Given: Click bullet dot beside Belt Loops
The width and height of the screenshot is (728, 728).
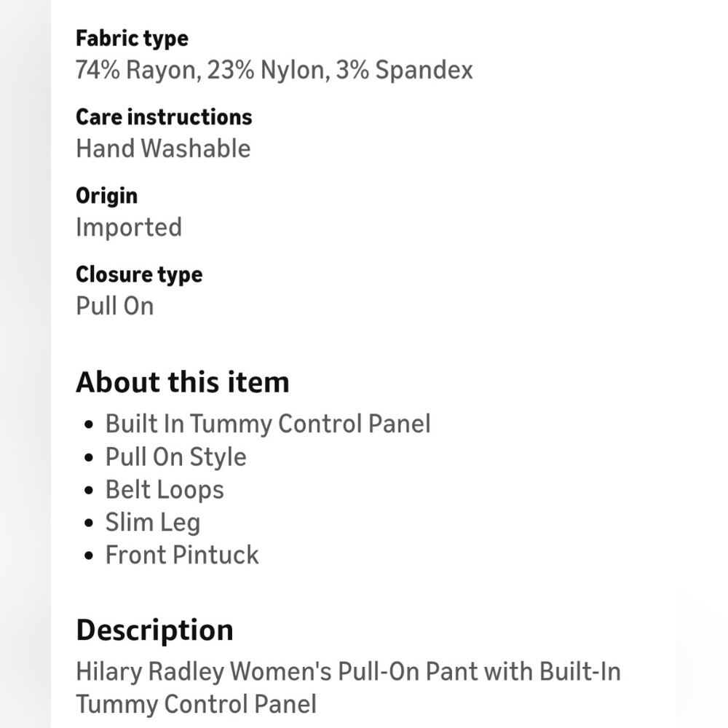Looking at the screenshot, I should tap(89, 490).
